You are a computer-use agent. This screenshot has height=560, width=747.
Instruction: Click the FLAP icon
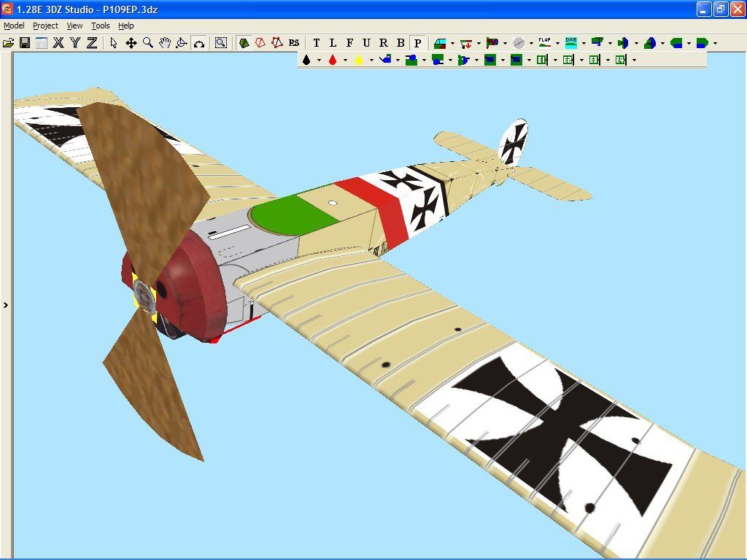tap(544, 43)
